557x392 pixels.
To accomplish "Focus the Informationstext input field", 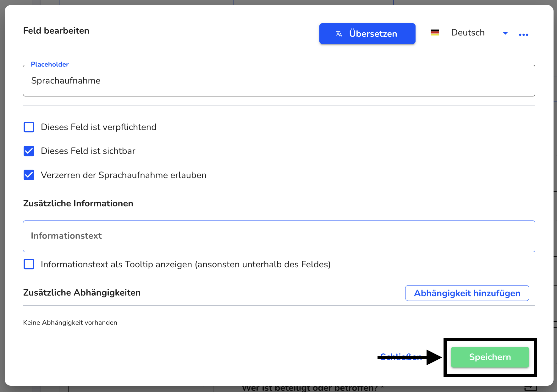I will (x=279, y=236).
